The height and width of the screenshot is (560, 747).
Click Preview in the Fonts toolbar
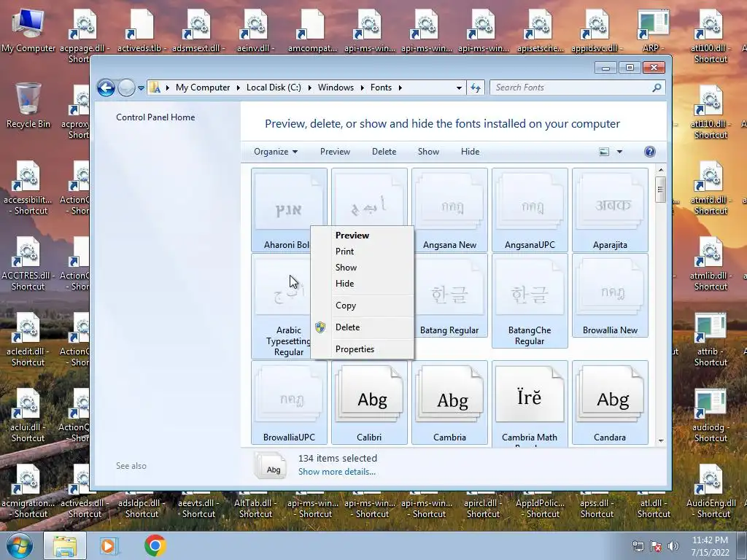point(335,152)
